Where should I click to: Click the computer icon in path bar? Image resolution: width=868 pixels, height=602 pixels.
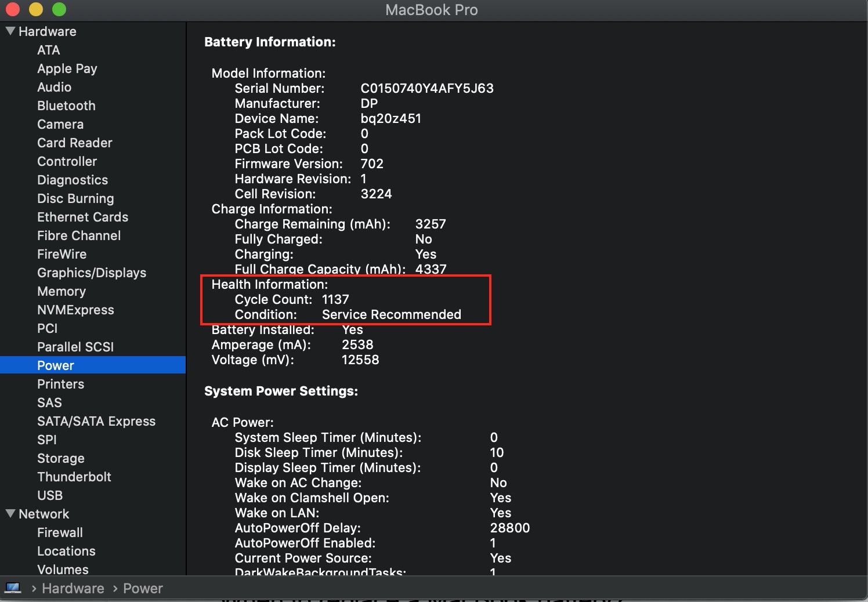click(x=13, y=588)
